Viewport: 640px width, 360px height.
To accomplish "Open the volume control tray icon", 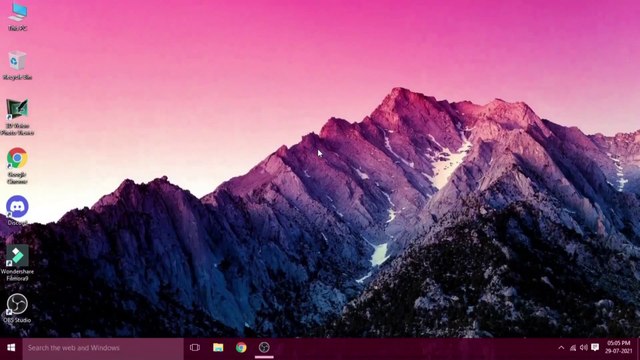I will pyautogui.click(x=584, y=348).
